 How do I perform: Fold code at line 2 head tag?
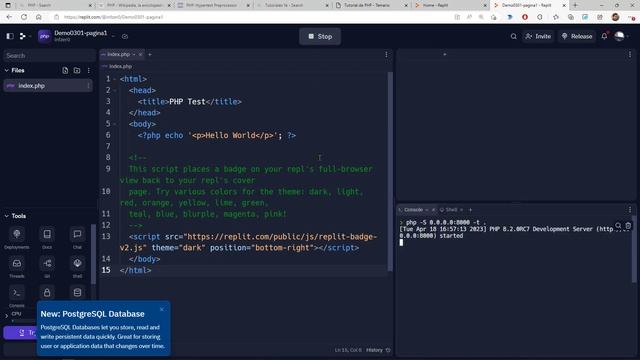[x=115, y=90]
